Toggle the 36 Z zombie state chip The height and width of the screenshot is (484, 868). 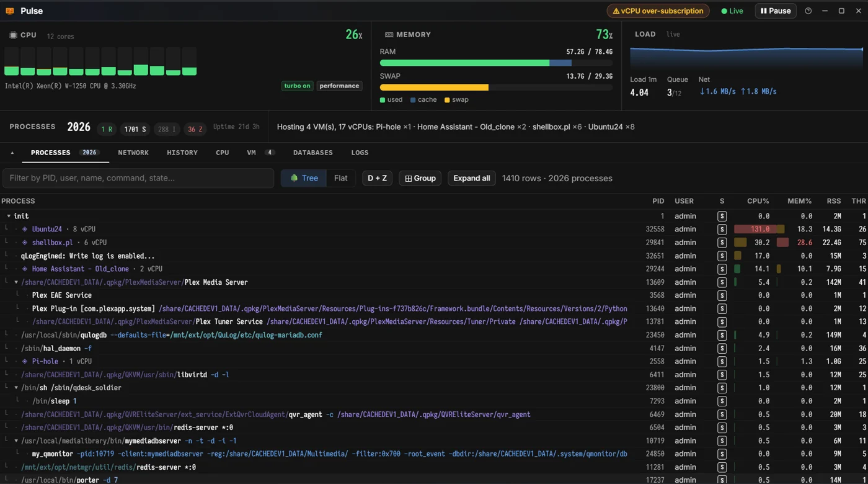coord(195,129)
